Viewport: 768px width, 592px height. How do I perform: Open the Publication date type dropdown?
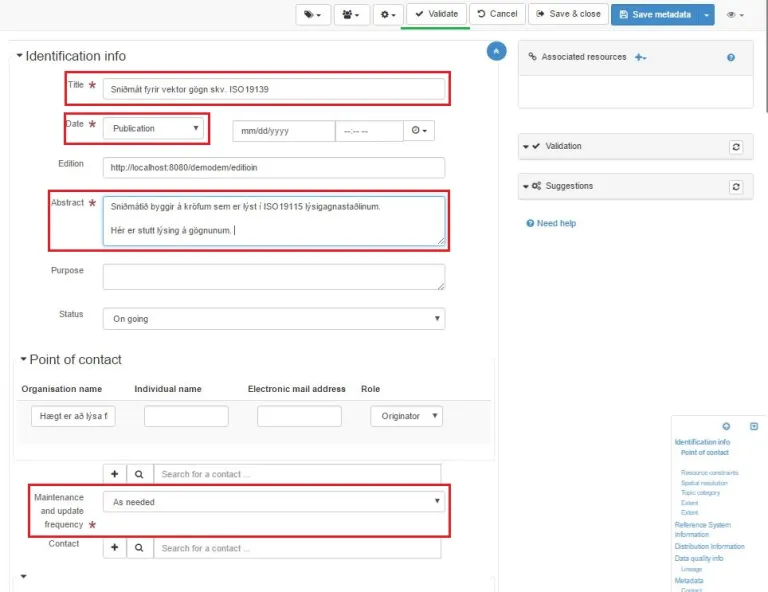pos(154,129)
